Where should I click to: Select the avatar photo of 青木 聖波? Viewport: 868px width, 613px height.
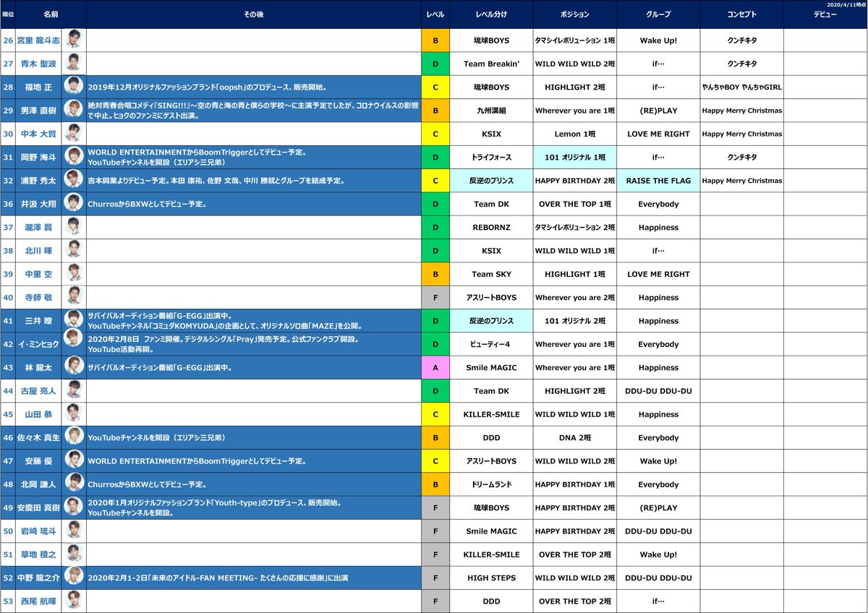[x=75, y=64]
